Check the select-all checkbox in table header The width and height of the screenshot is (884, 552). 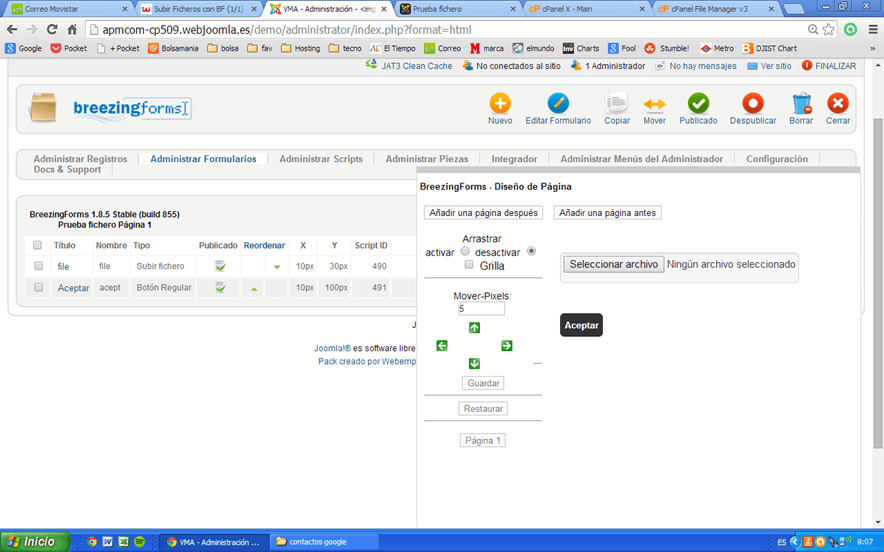tap(37, 245)
